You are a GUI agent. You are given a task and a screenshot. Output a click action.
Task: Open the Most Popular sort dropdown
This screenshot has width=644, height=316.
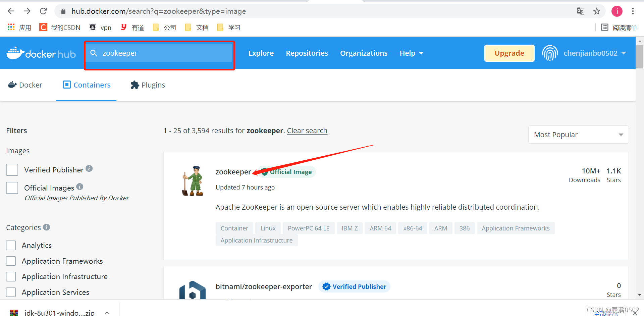[x=578, y=135]
